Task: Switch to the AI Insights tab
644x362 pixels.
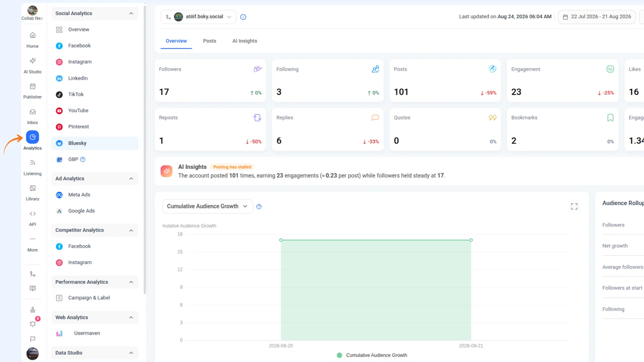Action: tap(245, 41)
